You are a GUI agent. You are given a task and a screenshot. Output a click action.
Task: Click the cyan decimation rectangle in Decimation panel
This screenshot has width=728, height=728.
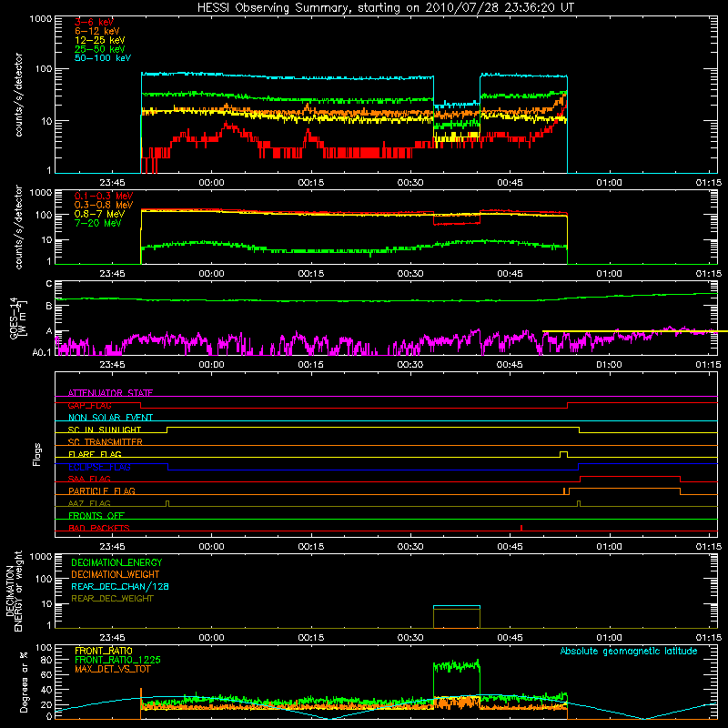[457, 617]
